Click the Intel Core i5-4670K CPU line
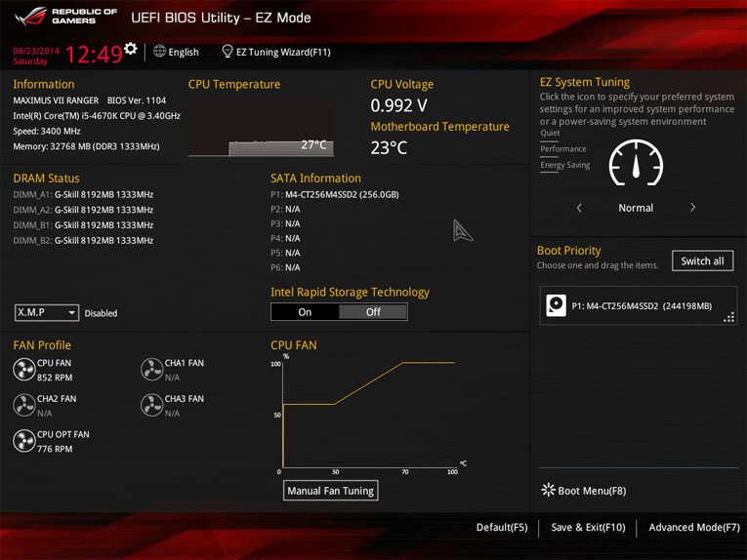Screen dimensions: 747x560 pos(97,116)
